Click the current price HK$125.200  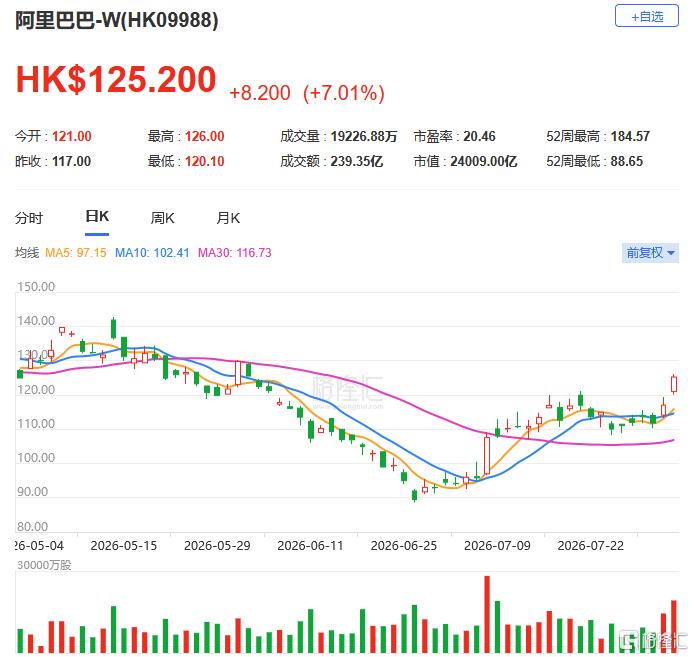(x=116, y=80)
